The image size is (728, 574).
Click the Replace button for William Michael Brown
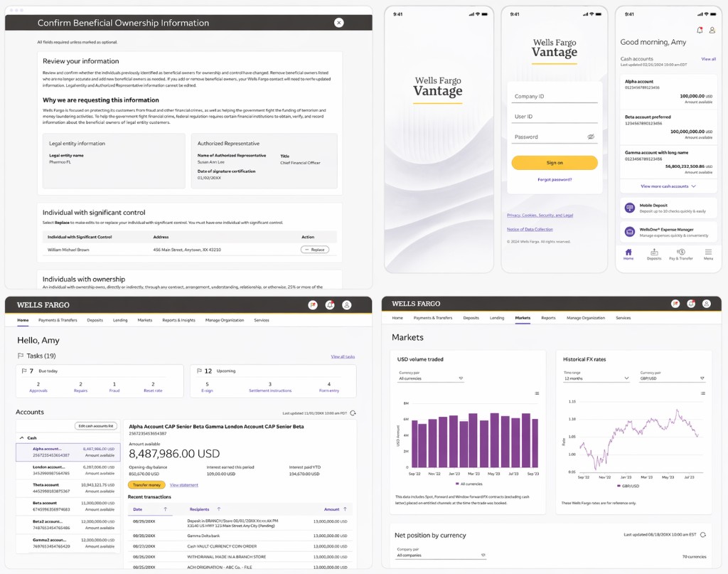315,250
